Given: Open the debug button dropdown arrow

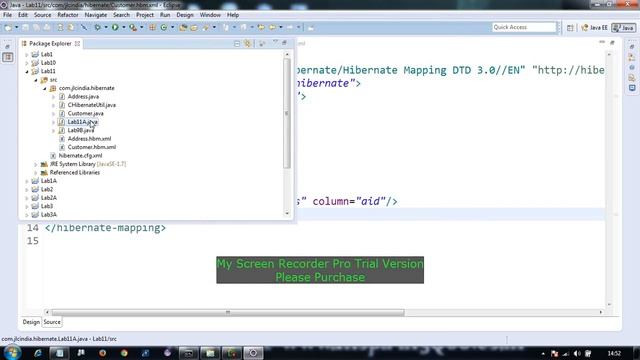Looking at the screenshot, I should tap(106, 27).
